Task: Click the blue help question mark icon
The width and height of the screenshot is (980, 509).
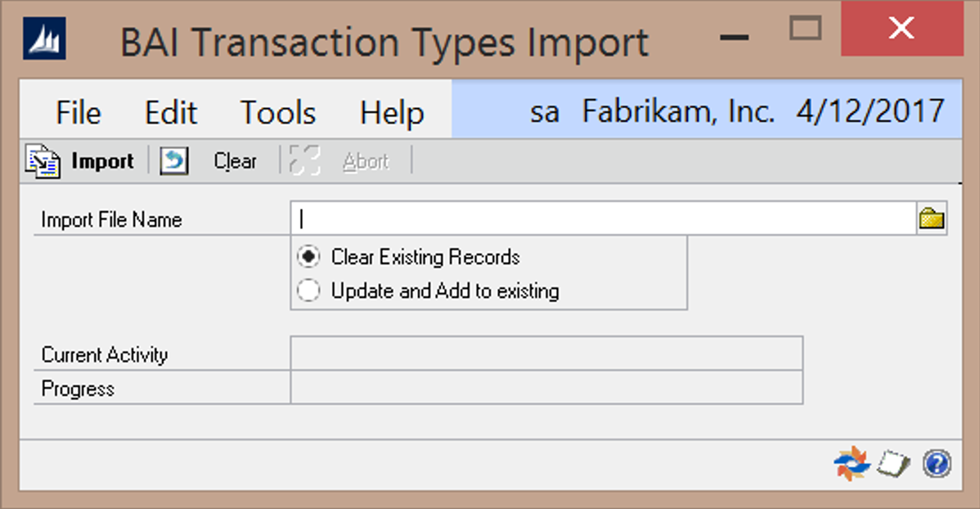Action: (937, 464)
